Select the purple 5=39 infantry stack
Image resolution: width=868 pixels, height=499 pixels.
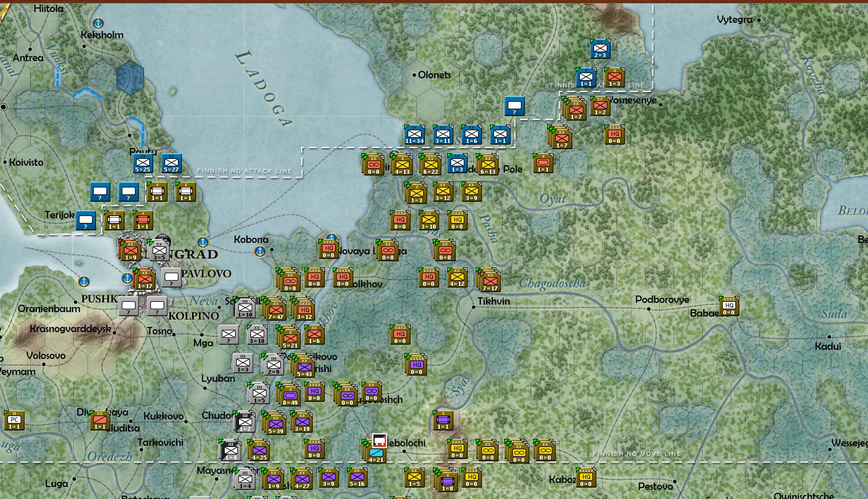pos(274,423)
